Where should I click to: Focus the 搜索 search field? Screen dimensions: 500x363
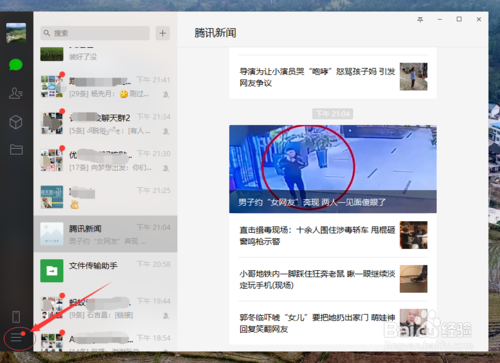click(95, 33)
